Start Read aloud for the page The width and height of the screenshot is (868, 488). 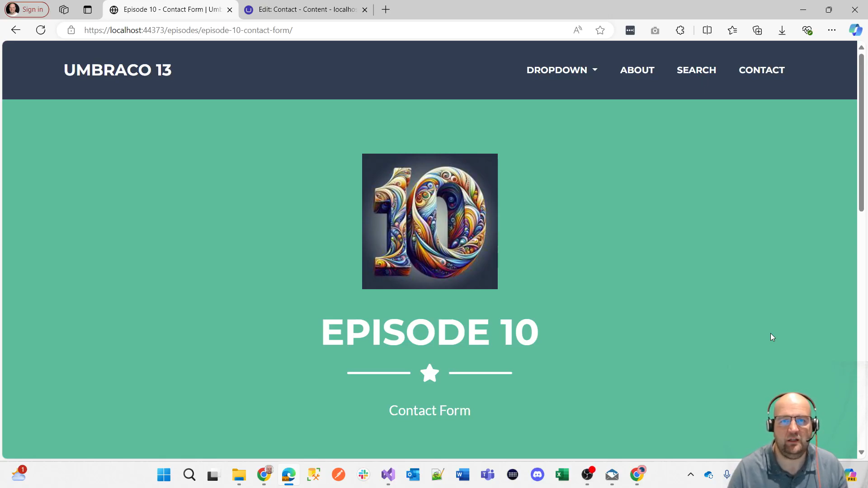click(x=577, y=30)
